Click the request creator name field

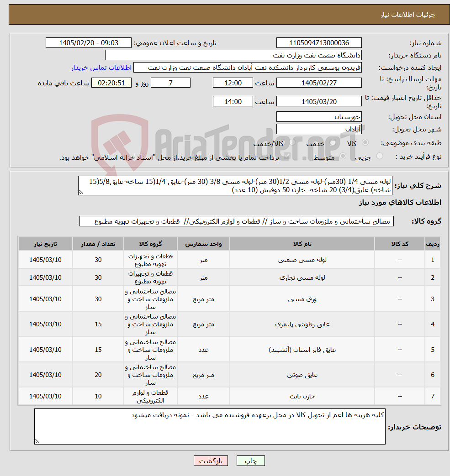tap(248, 68)
